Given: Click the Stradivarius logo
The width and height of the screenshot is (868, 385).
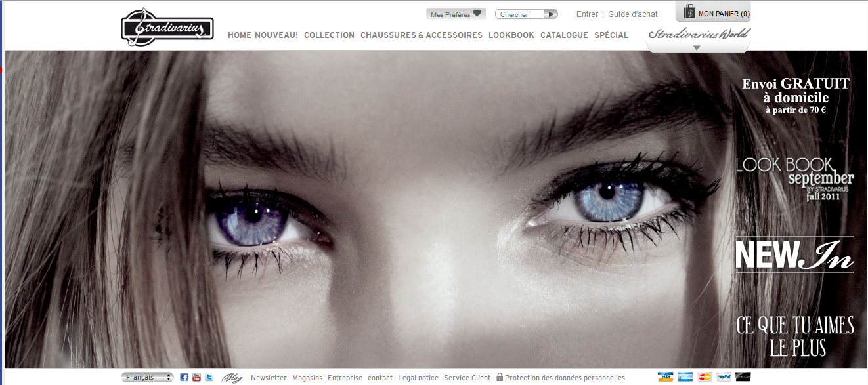Looking at the screenshot, I should coord(167,28).
